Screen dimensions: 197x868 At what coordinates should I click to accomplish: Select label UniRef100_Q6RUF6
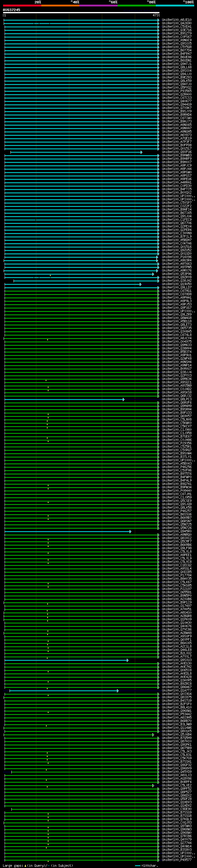click(176, 403)
